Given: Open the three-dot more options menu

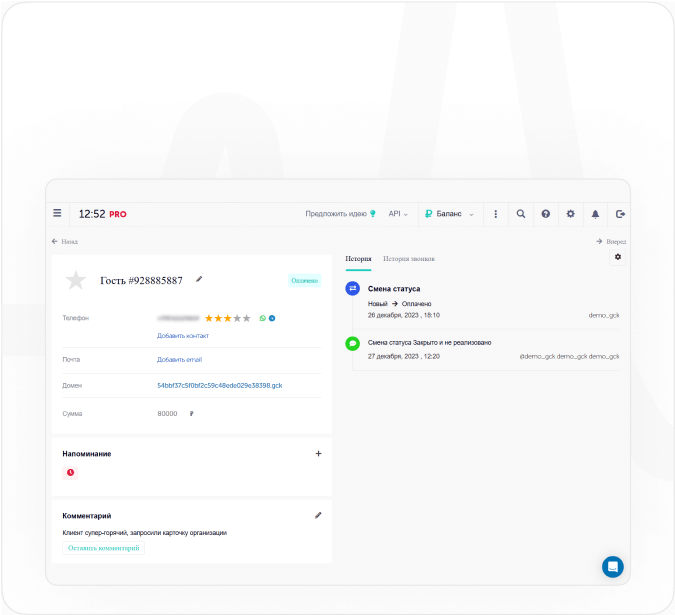Looking at the screenshot, I should pos(496,214).
